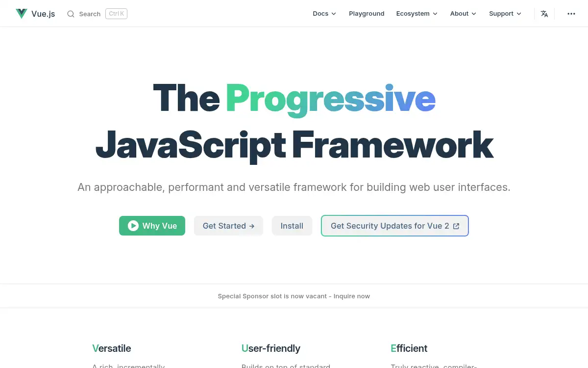Click the search magnifier icon

[x=71, y=14]
